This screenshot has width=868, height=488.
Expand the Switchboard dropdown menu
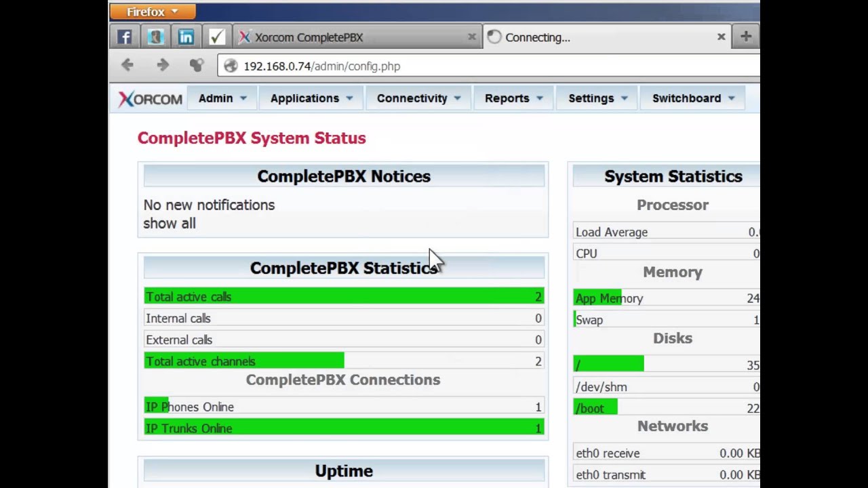pyautogui.click(x=693, y=98)
